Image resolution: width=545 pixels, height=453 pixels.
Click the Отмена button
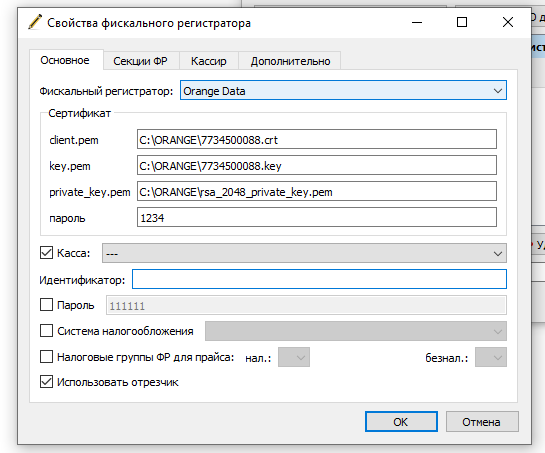click(x=482, y=422)
